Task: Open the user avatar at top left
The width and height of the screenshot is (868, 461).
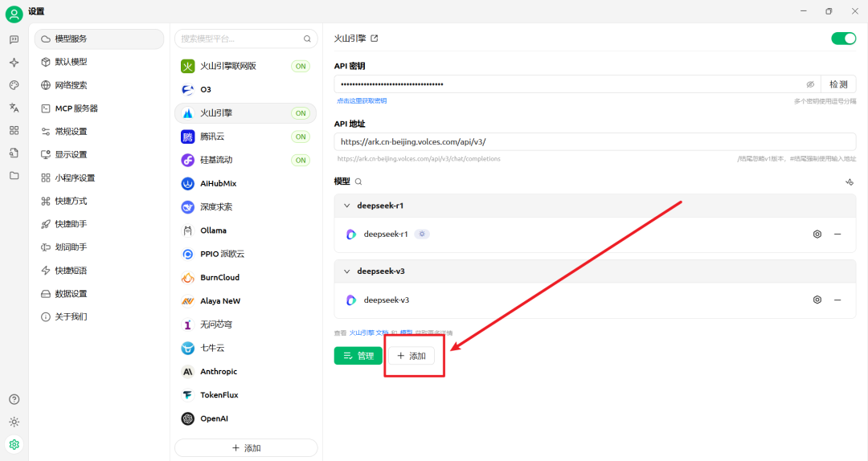Action: 14,14
